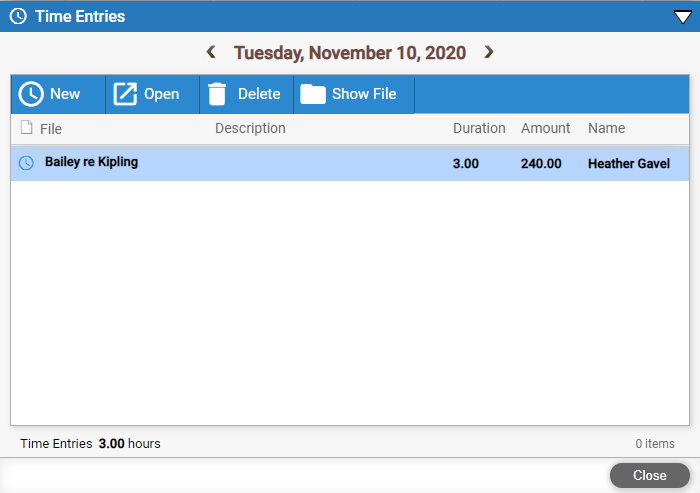Click the Heather Gavel name cell
This screenshot has height=493, width=700.
[628, 163]
